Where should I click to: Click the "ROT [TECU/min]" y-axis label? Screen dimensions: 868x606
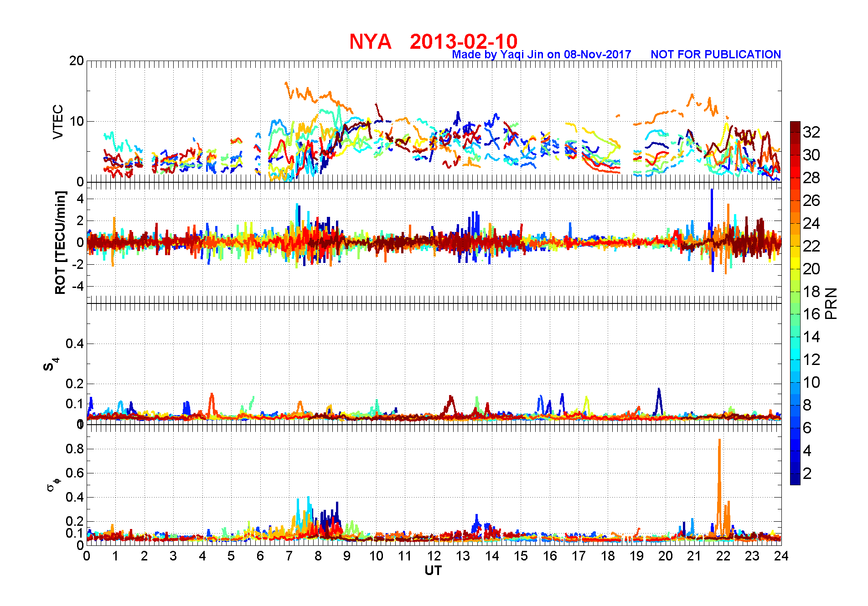pyautogui.click(x=60, y=242)
